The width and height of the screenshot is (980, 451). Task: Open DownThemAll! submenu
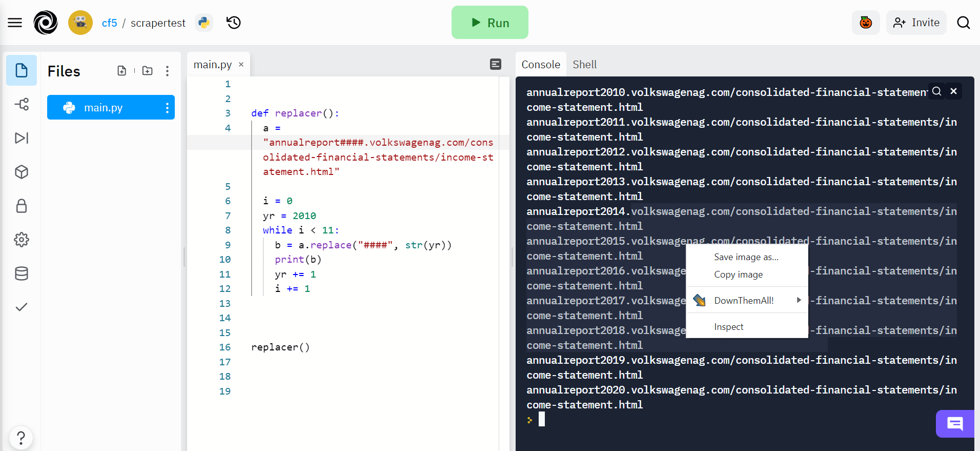click(746, 300)
